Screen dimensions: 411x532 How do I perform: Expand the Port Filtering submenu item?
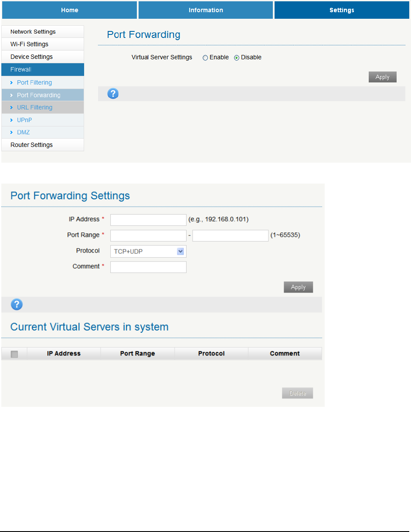tap(34, 82)
